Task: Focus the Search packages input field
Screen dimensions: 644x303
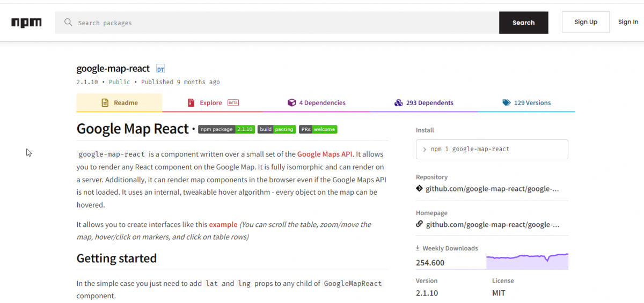Action: tap(284, 23)
